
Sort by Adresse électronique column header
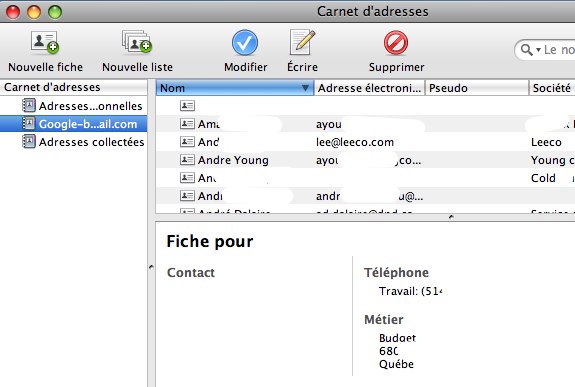pos(369,88)
